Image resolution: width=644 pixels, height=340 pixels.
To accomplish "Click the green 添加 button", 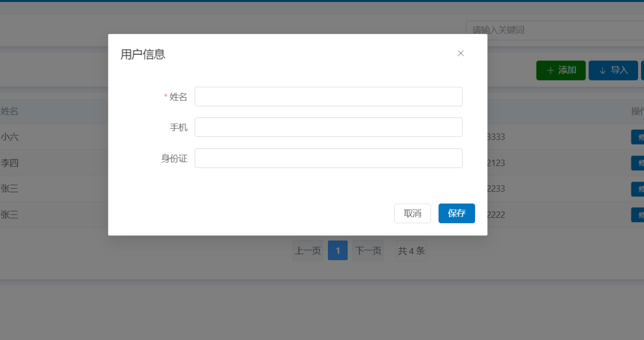I will 561,70.
